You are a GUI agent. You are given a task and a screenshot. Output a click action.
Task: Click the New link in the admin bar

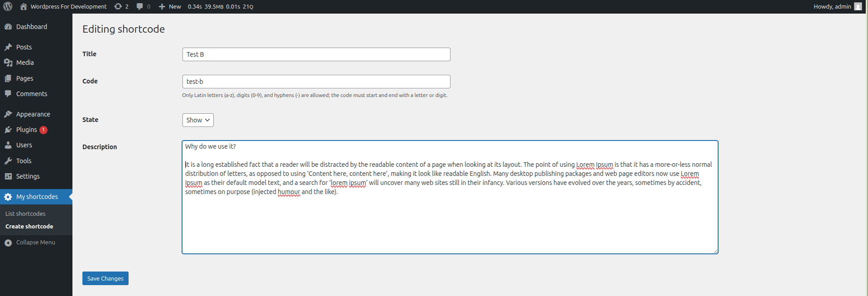point(175,6)
